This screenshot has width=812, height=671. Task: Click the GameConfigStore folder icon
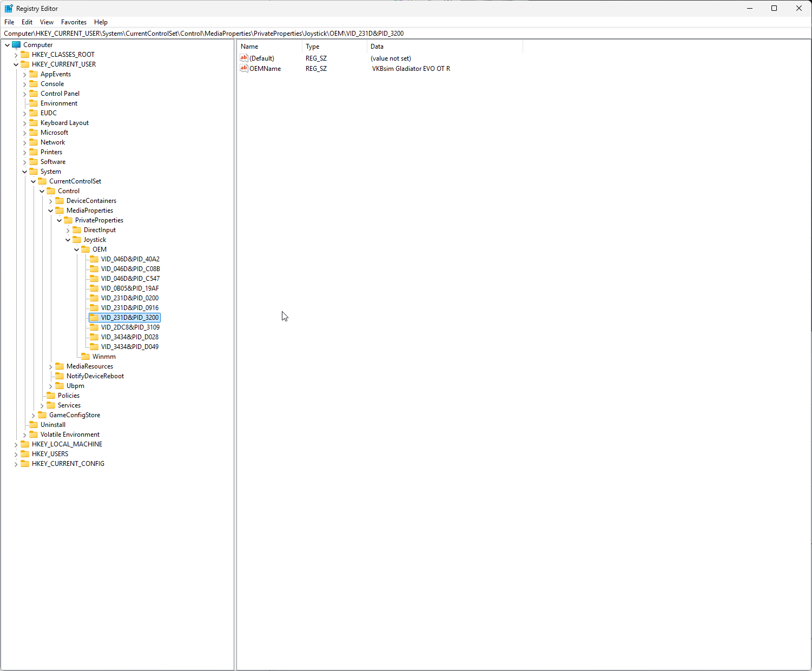click(42, 415)
